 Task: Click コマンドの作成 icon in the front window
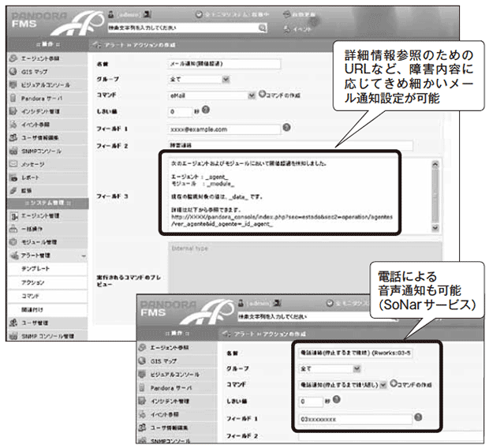[394, 383]
